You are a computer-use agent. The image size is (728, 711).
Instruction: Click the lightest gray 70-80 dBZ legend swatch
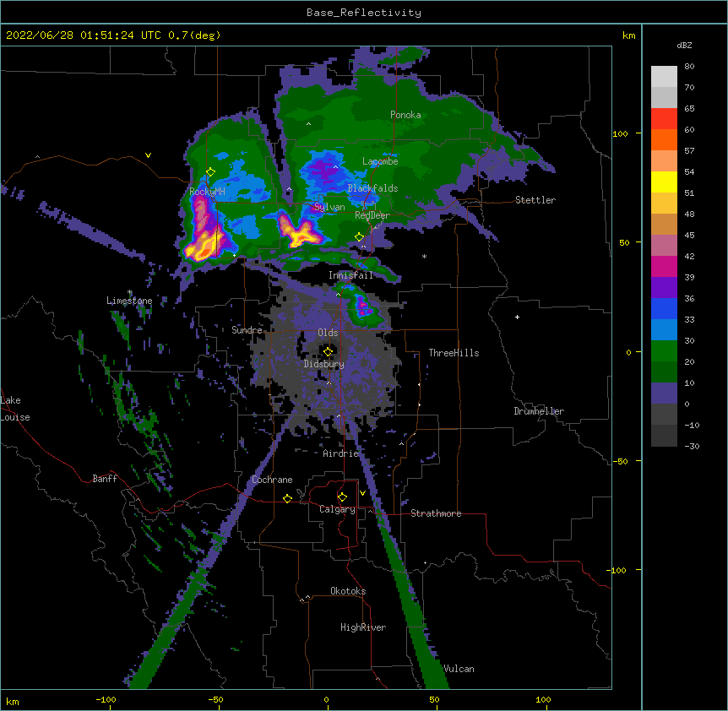[664, 77]
